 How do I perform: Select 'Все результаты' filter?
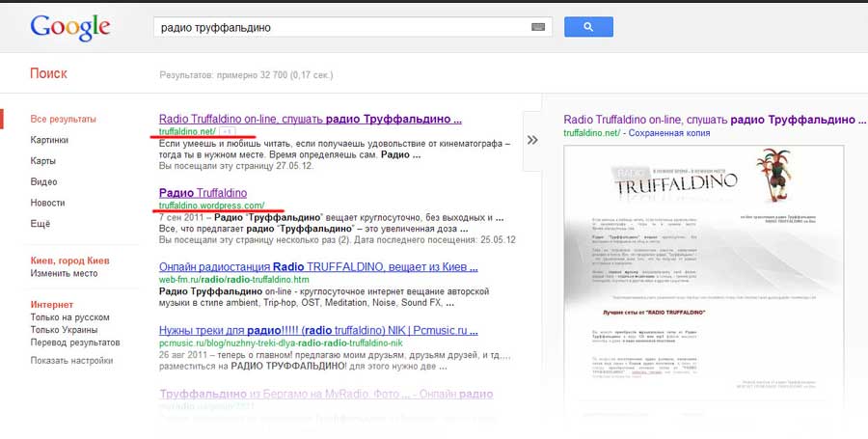[x=63, y=119]
